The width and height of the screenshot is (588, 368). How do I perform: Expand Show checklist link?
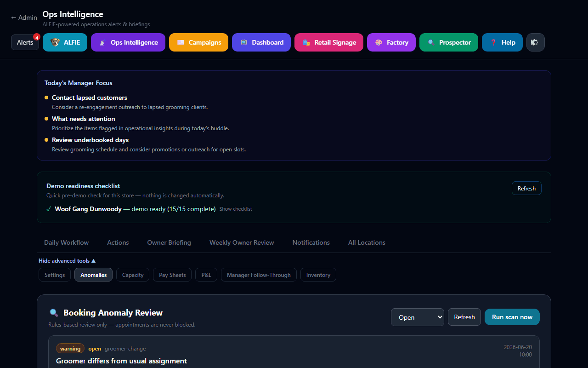coord(236,209)
